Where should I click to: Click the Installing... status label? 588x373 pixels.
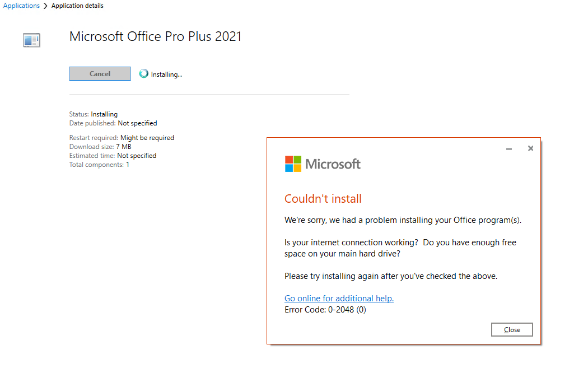pos(166,73)
